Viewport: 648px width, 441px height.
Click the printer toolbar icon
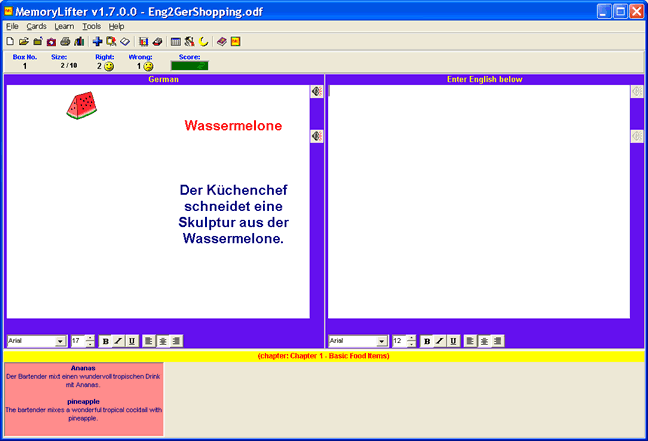click(65, 41)
